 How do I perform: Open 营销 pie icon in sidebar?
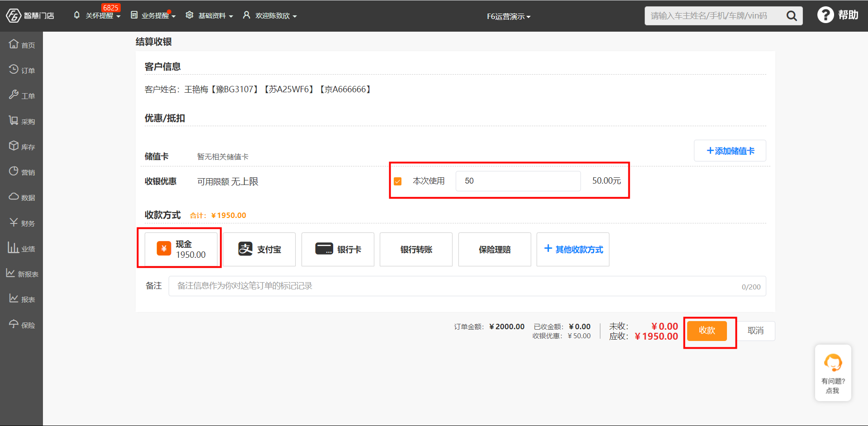point(14,171)
